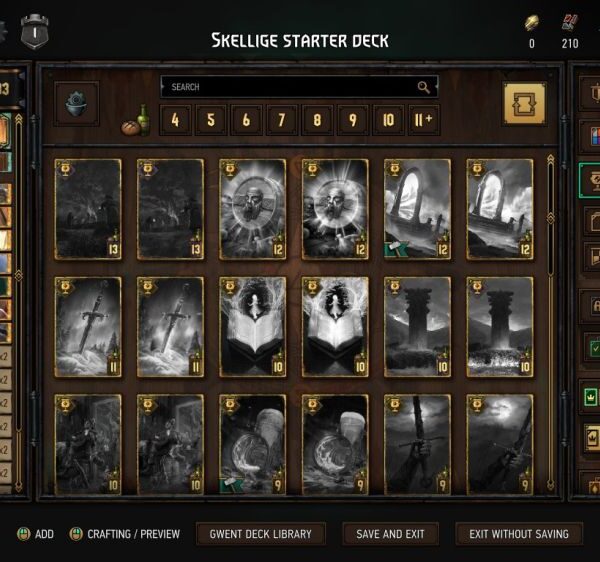Screen dimensions: 600x562
Task: Click the gold scraps currency icon
Action: click(x=532, y=23)
